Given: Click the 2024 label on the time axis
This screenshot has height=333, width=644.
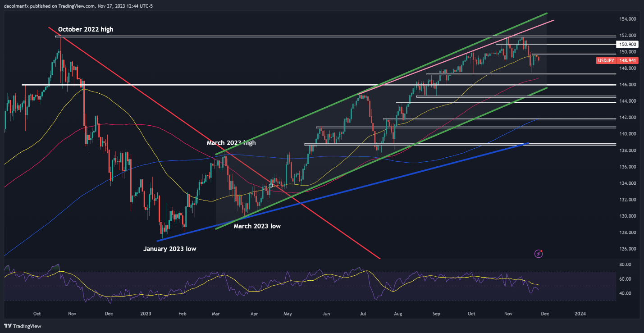Looking at the screenshot, I should tap(580, 314).
